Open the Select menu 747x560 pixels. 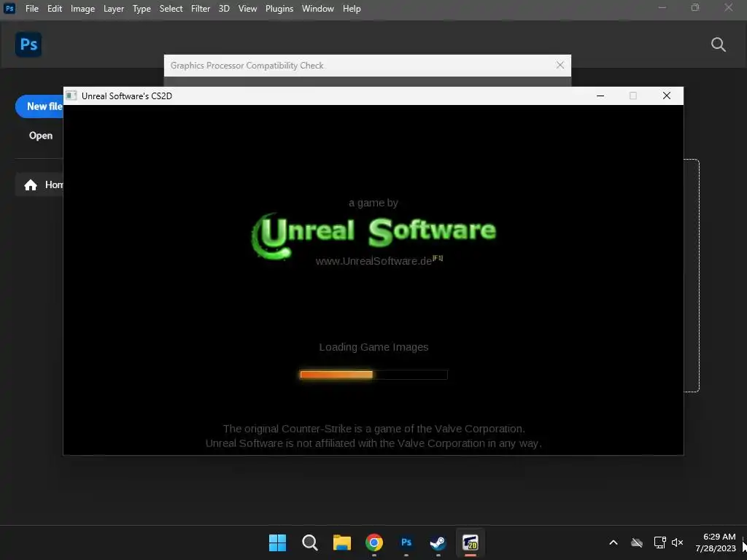[171, 9]
